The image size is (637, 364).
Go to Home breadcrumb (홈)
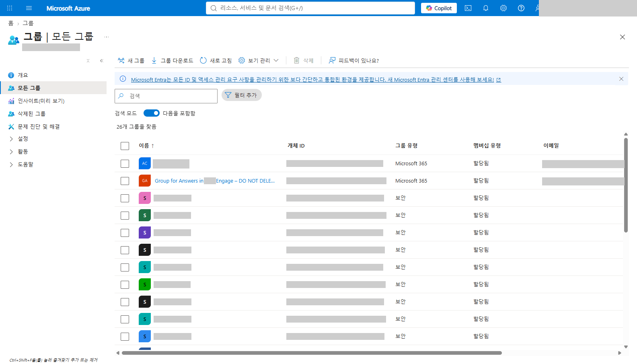11,23
